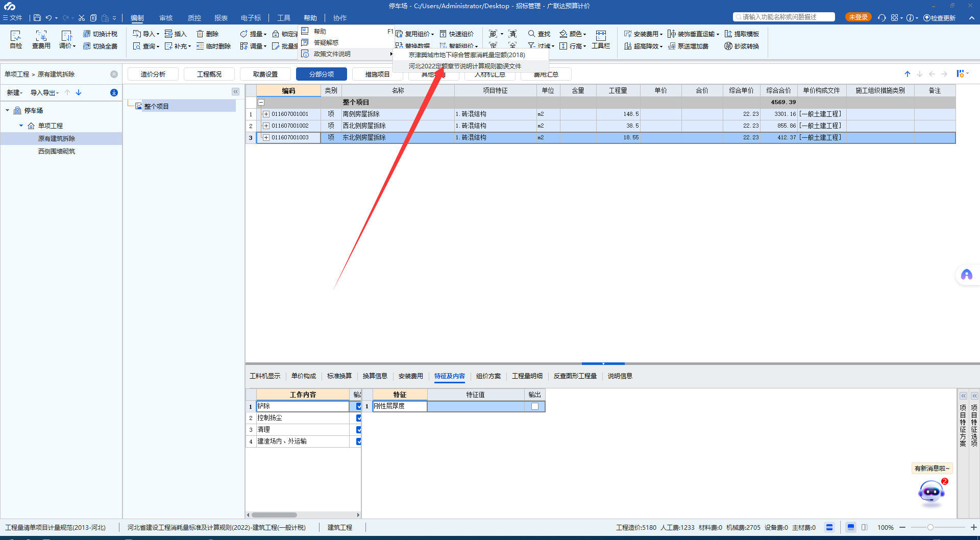
Task: Switch to the 单价构成 bottom tab
Action: 304,376
